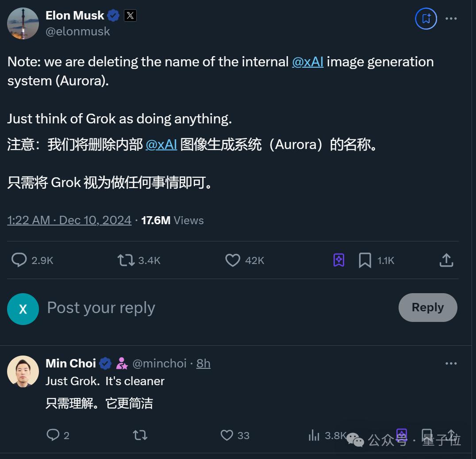Open the @xAI profile link
Viewport: 476px width, 459px height.
pos(308,61)
